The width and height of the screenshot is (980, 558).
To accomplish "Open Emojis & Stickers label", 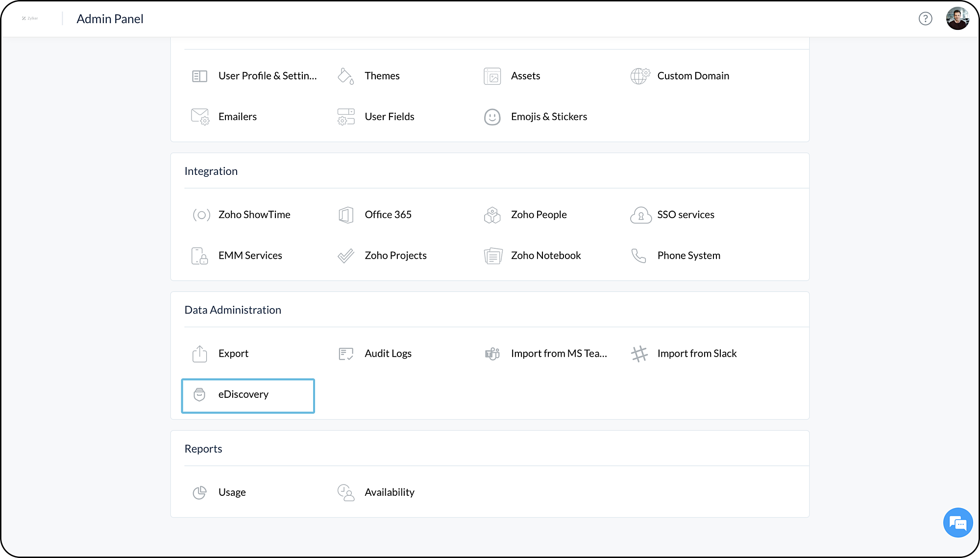I will pos(549,117).
